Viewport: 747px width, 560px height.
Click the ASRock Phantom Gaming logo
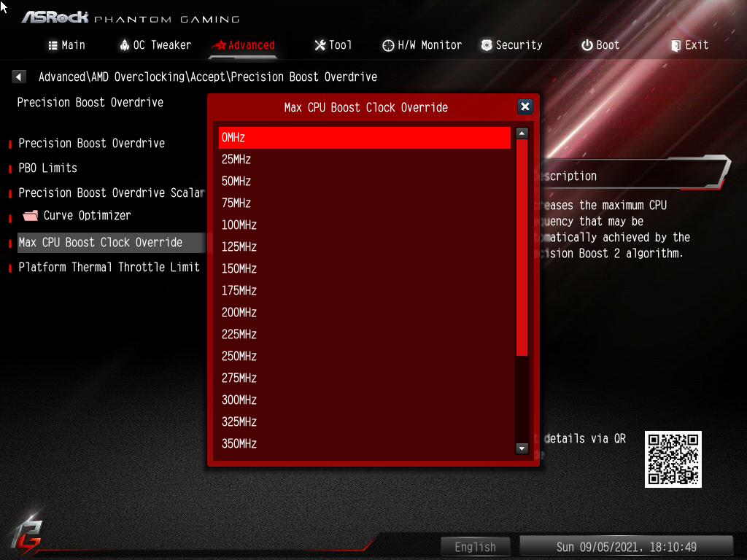point(131,18)
